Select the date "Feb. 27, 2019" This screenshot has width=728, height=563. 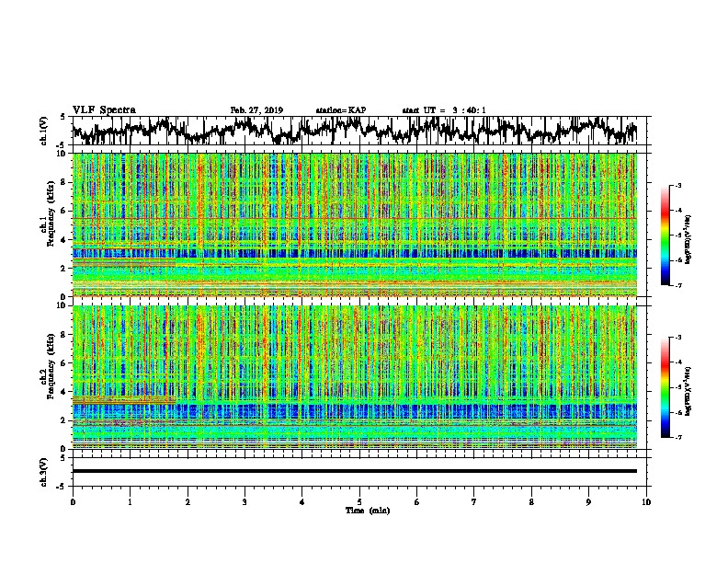pos(256,110)
